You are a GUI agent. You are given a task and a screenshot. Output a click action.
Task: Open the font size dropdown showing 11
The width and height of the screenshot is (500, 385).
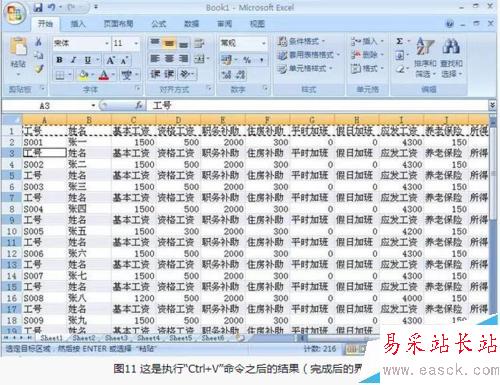pos(136,43)
